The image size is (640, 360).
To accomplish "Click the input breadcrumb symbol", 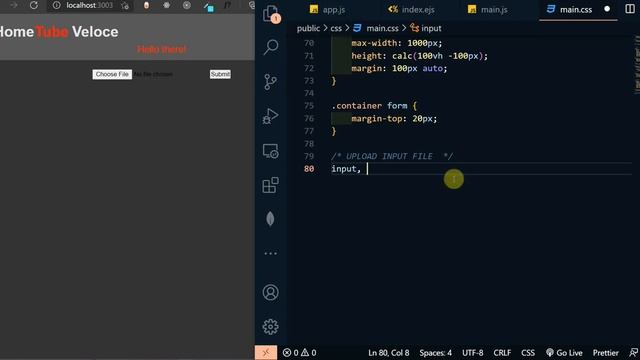I will 426,28.
